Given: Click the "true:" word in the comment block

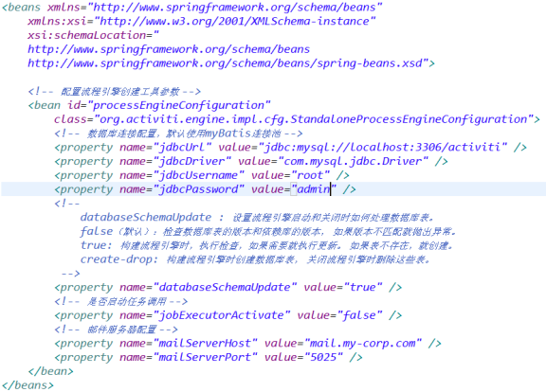Looking at the screenshot, I should click(97, 245).
